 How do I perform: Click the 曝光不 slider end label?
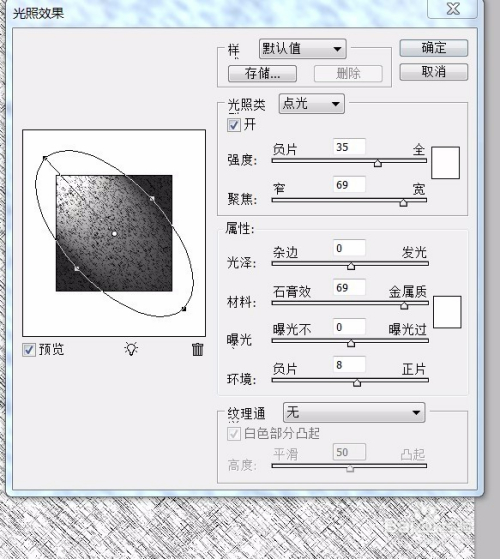(292, 329)
